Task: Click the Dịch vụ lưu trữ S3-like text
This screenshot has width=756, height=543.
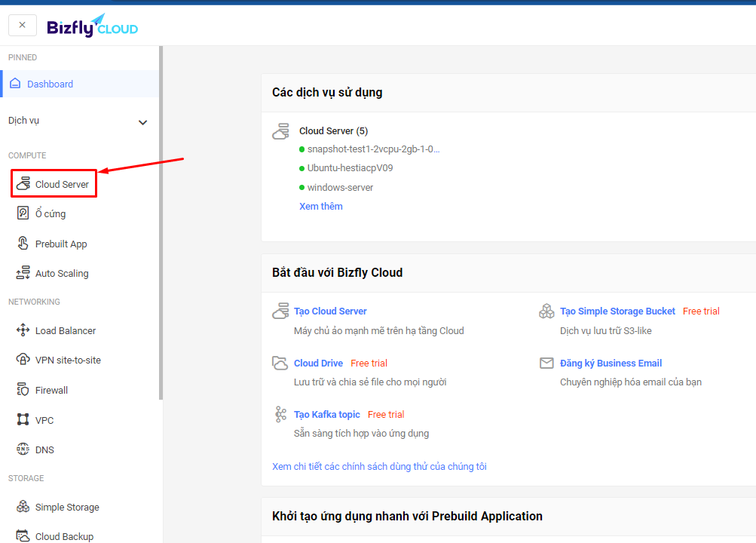Action: (x=605, y=331)
